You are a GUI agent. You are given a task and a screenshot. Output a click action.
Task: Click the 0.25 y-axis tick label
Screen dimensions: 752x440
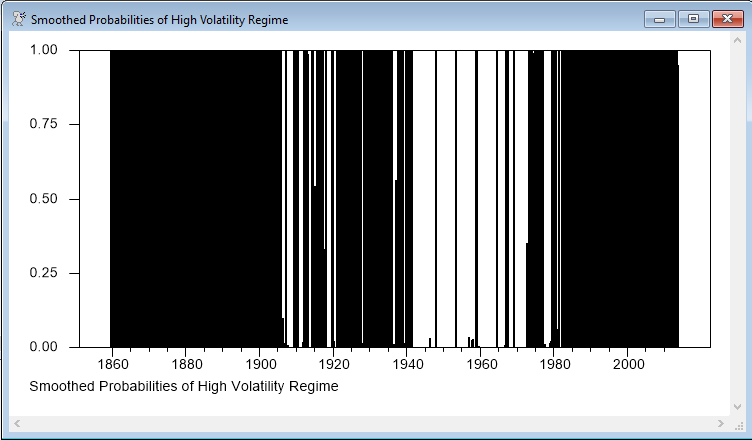[x=43, y=273]
